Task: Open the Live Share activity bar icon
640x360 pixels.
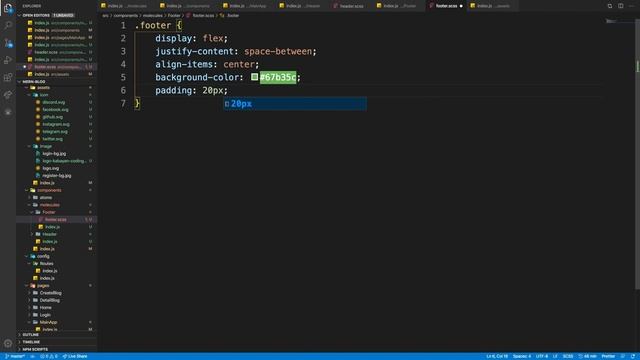Action: [8, 95]
